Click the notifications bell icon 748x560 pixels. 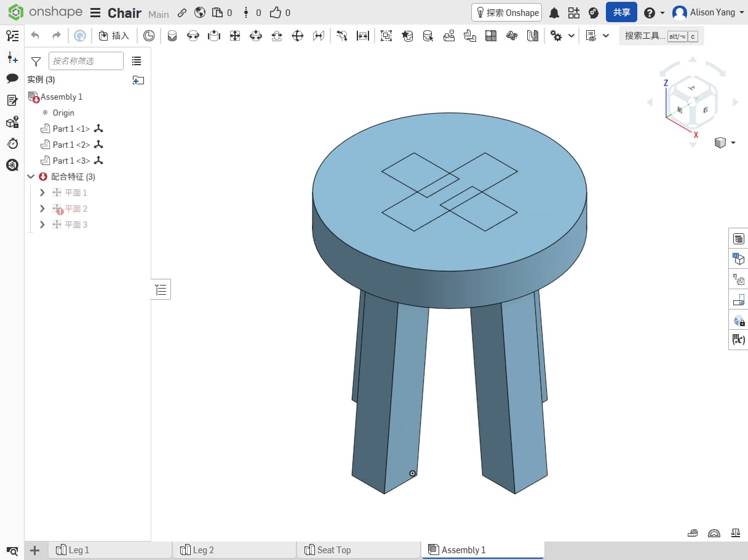click(554, 13)
